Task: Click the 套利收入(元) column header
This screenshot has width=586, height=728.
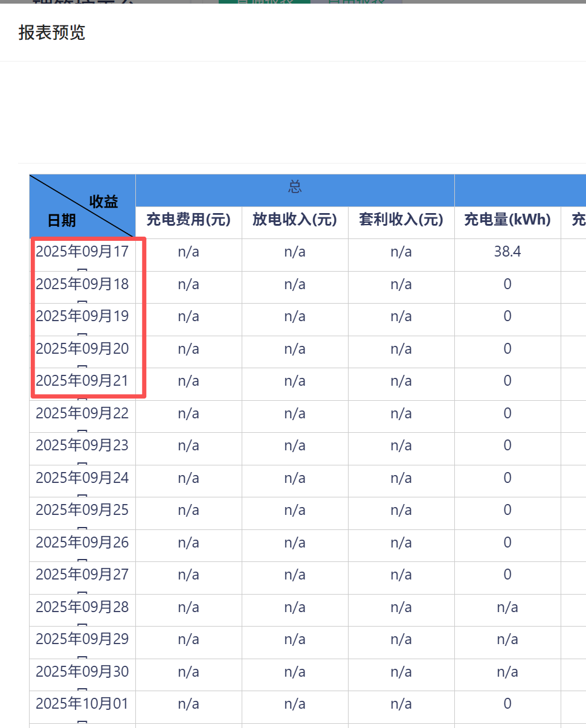Action: 401,220
